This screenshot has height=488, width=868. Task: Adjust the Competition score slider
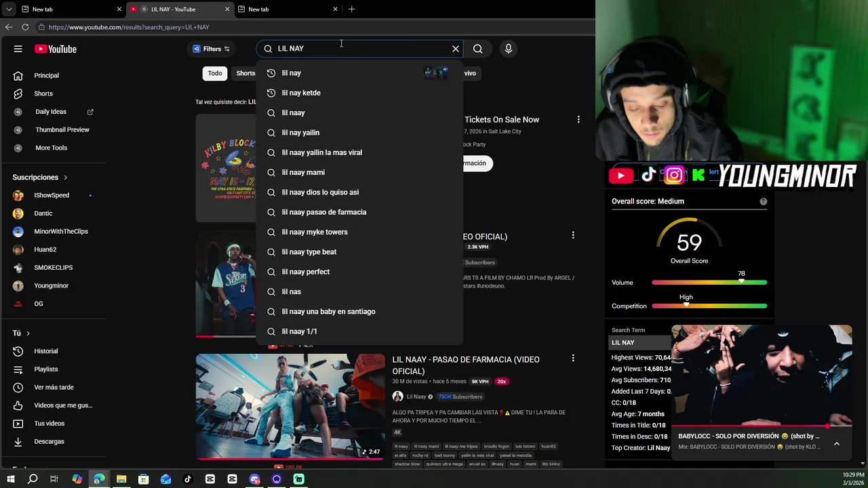pos(686,306)
